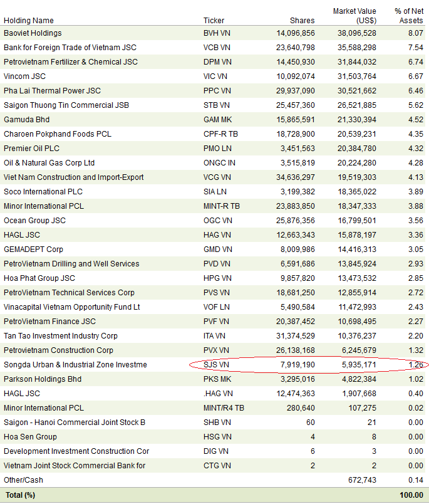429x504 pixels.
Task: Click the Market Value (US$) column header
Action: point(354,16)
